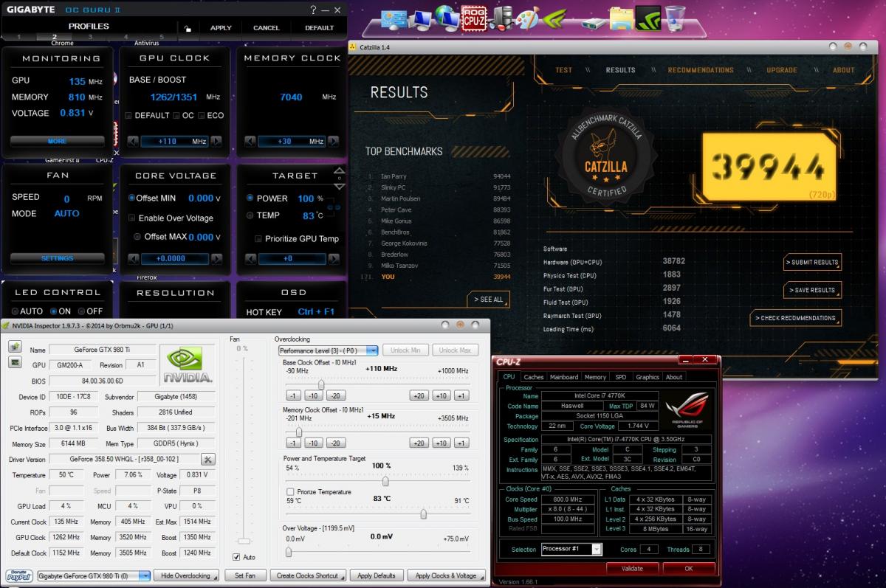Click the Validate button in CPU-Z

pos(632,569)
